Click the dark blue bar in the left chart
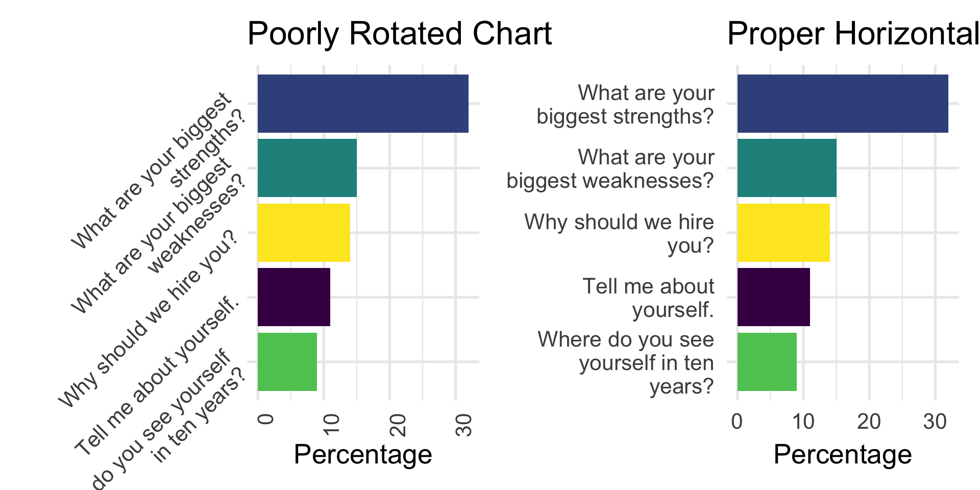The image size is (980, 490). (x=363, y=104)
